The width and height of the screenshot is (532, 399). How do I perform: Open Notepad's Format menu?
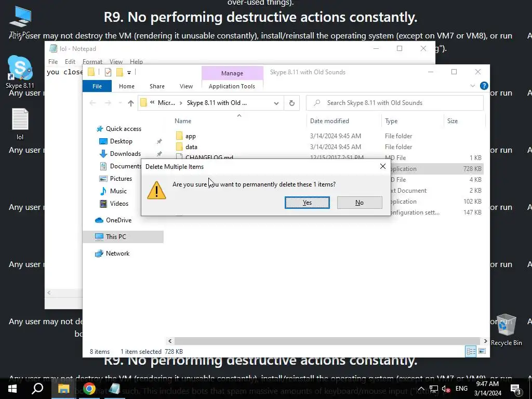(92, 61)
